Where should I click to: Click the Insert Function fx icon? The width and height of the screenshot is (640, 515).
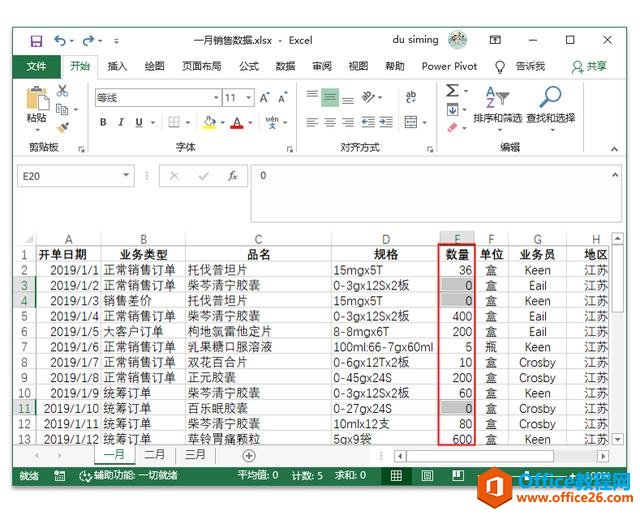click(x=233, y=176)
